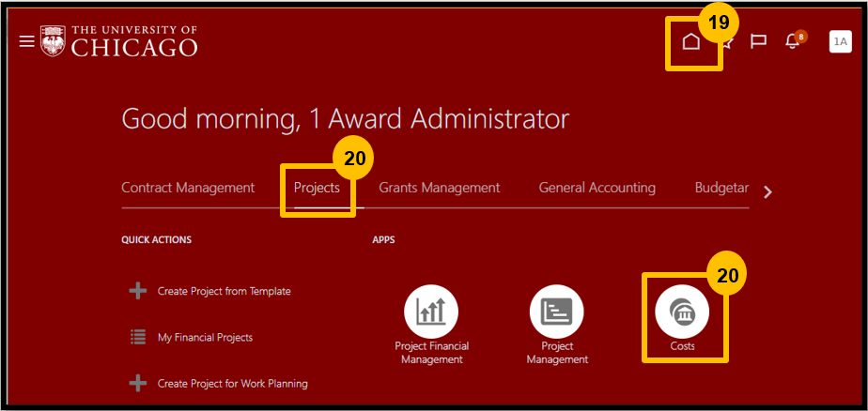Screen dimensions: 868x411
Task: Open the notifications bell
Action: pyautogui.click(x=792, y=42)
